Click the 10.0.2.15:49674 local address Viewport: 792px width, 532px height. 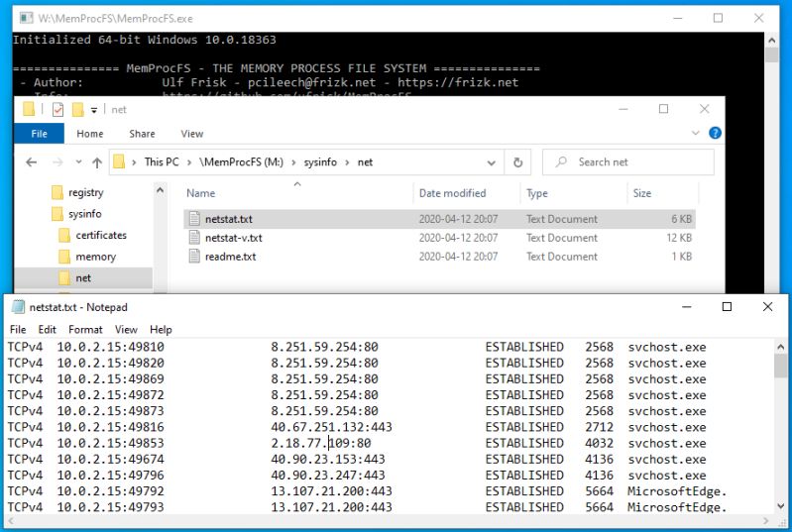(x=110, y=460)
